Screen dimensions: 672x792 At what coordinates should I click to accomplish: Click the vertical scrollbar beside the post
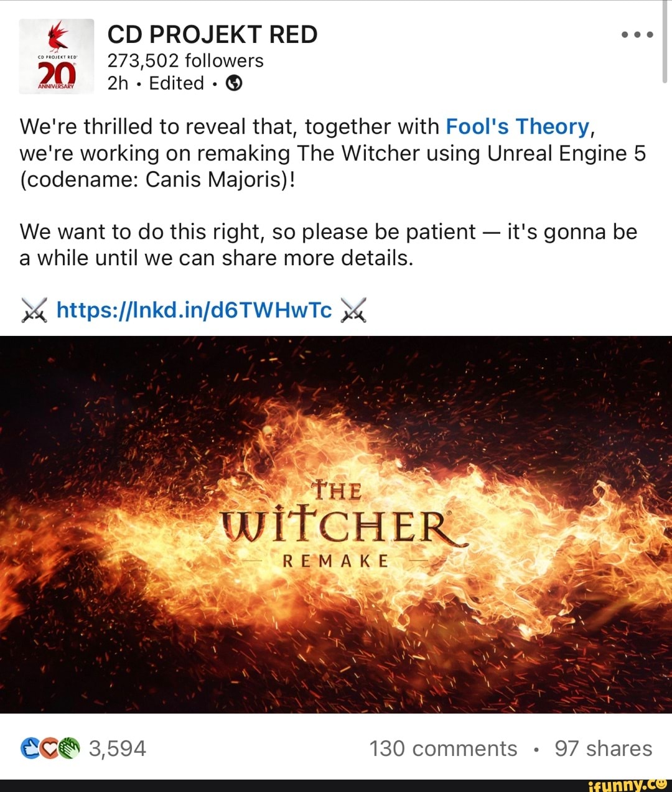pos(665,42)
